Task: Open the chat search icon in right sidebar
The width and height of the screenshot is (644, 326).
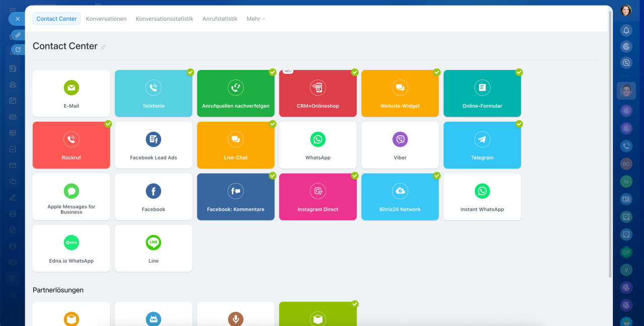Action: pyautogui.click(x=626, y=63)
